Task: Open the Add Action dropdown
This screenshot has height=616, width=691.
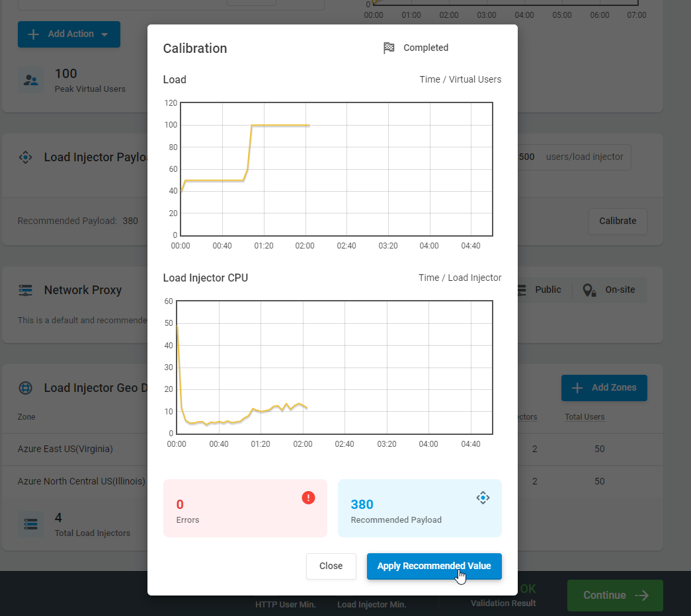Action: (x=69, y=34)
